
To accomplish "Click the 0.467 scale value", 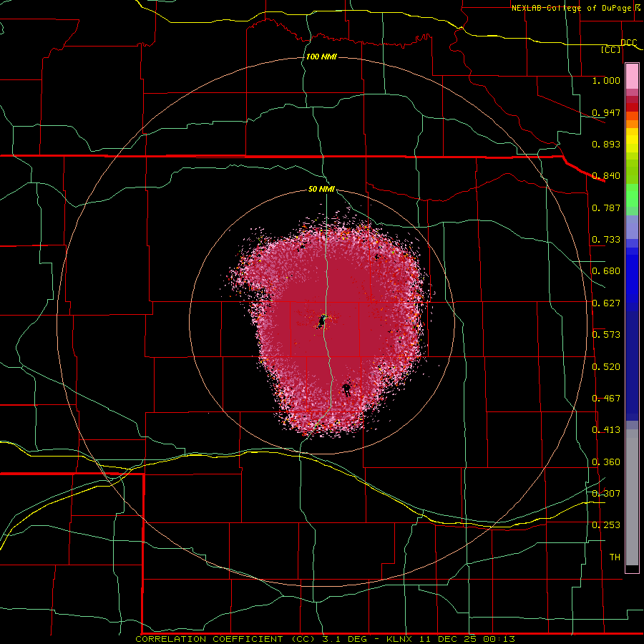I will tap(606, 399).
